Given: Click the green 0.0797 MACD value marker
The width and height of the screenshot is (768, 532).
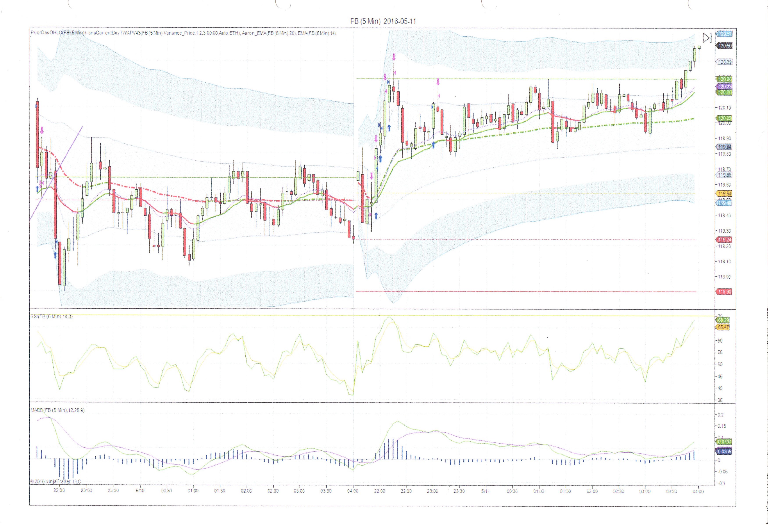Looking at the screenshot, I should click(724, 442).
